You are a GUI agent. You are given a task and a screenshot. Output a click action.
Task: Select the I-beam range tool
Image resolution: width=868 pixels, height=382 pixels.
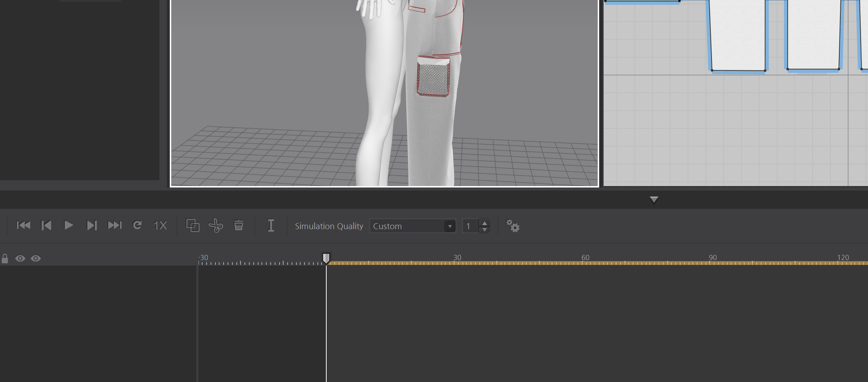(271, 225)
